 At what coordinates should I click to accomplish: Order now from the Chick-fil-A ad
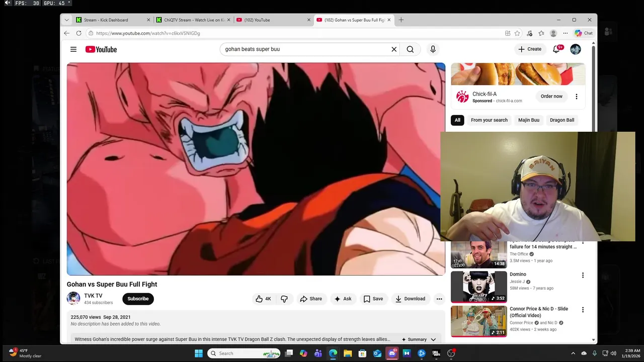[x=551, y=97]
